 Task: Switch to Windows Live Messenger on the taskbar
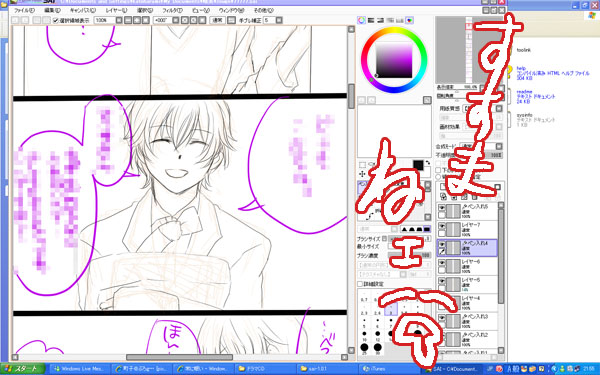point(80,369)
